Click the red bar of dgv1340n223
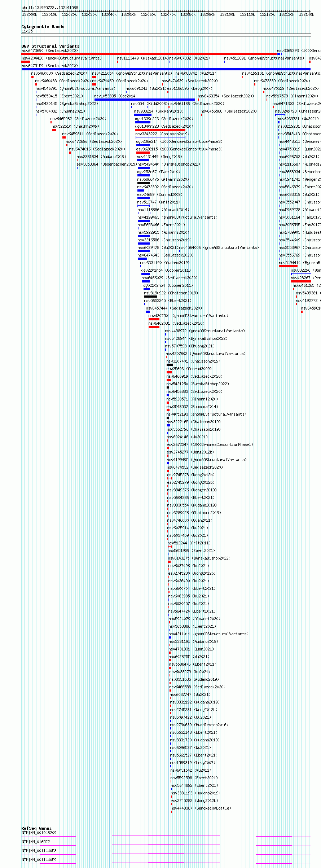 pos(160,130)
